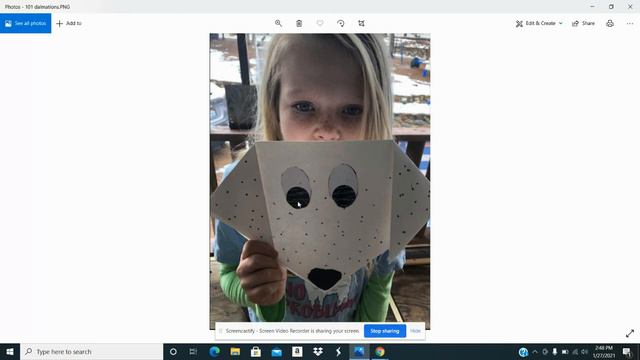Expand hidden system tray icons chevron
This screenshot has width=640, height=360.
pyautogui.click(x=535, y=351)
